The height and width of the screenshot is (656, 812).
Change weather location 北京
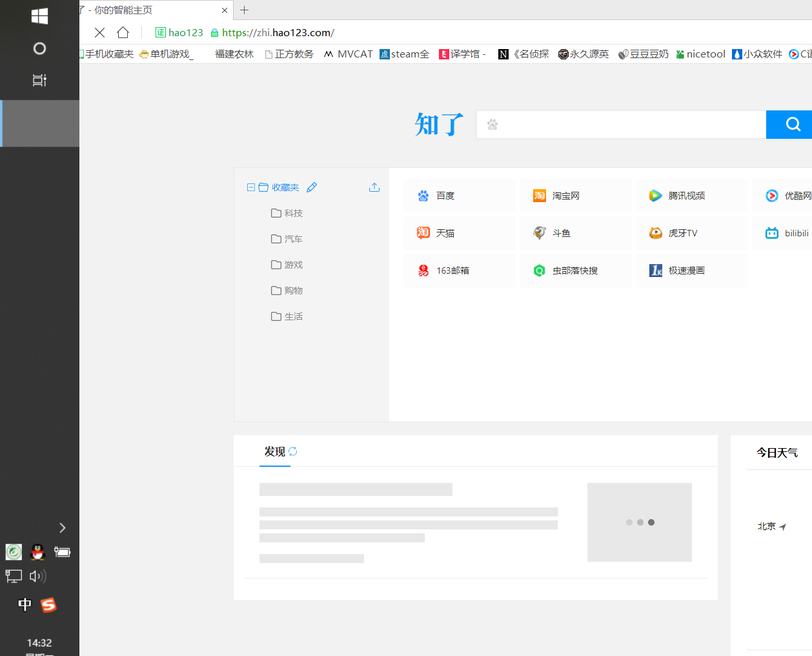point(772,526)
